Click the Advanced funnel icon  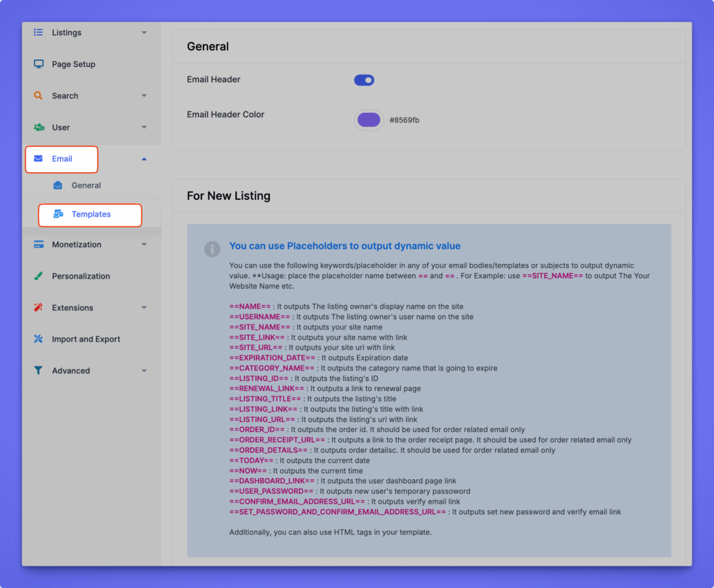[38, 371]
